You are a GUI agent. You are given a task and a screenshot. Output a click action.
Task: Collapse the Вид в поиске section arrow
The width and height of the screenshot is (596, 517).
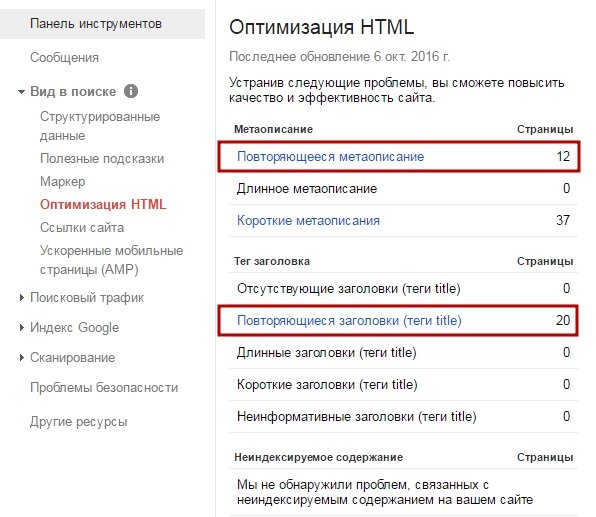[x=22, y=92]
